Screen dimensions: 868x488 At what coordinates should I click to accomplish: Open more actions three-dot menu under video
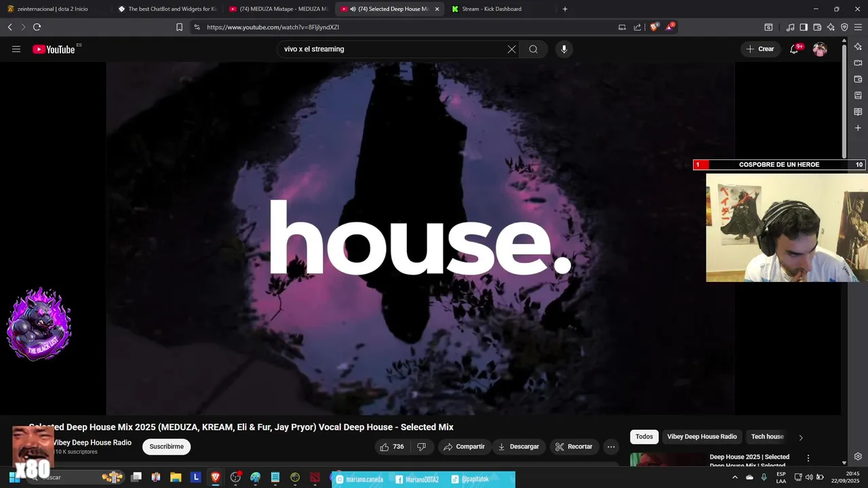[611, 447]
